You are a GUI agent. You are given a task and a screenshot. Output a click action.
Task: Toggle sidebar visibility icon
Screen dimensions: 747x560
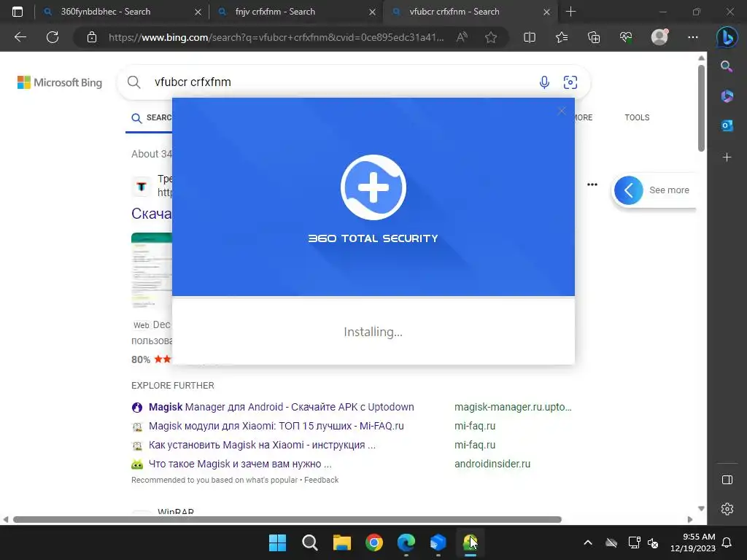click(x=727, y=480)
